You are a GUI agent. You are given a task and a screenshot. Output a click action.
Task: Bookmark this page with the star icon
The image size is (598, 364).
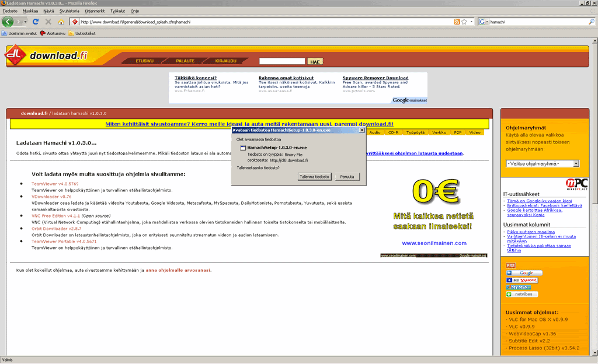[464, 22]
